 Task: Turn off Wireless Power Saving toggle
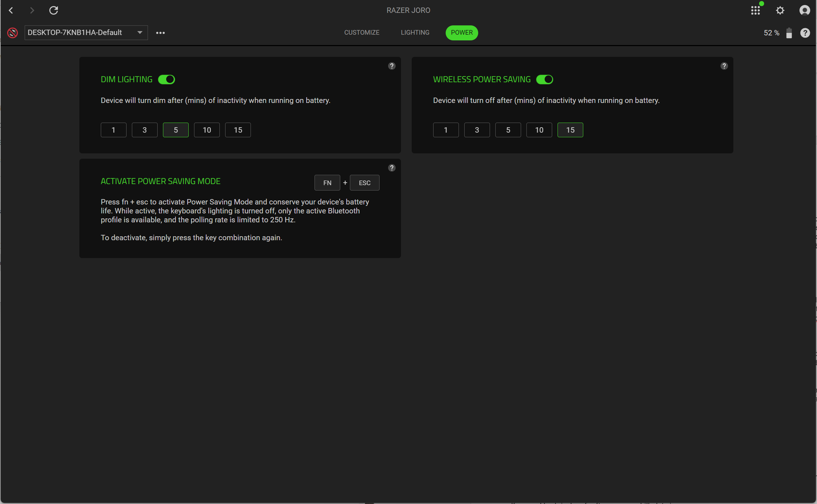(545, 79)
